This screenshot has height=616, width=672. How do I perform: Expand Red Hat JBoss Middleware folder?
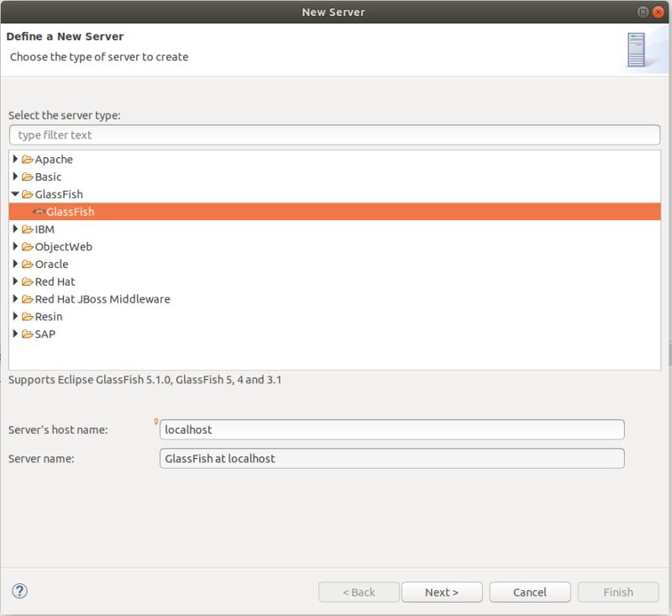(15, 299)
